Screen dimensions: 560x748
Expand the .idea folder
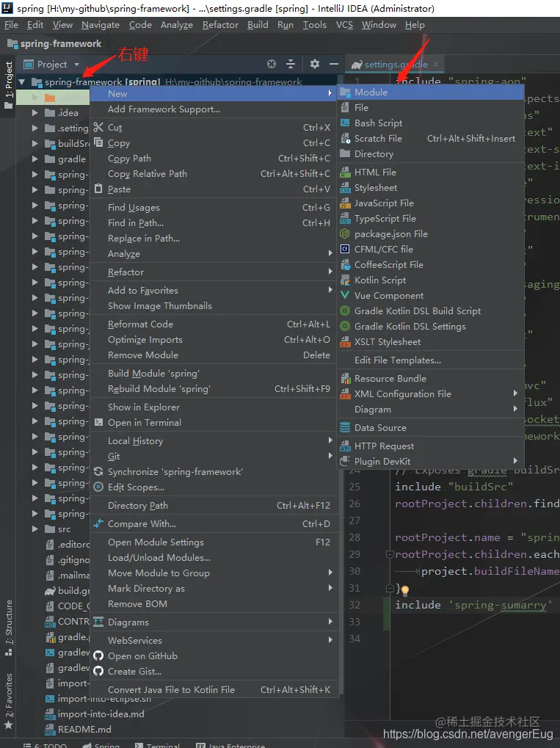[x=34, y=113]
